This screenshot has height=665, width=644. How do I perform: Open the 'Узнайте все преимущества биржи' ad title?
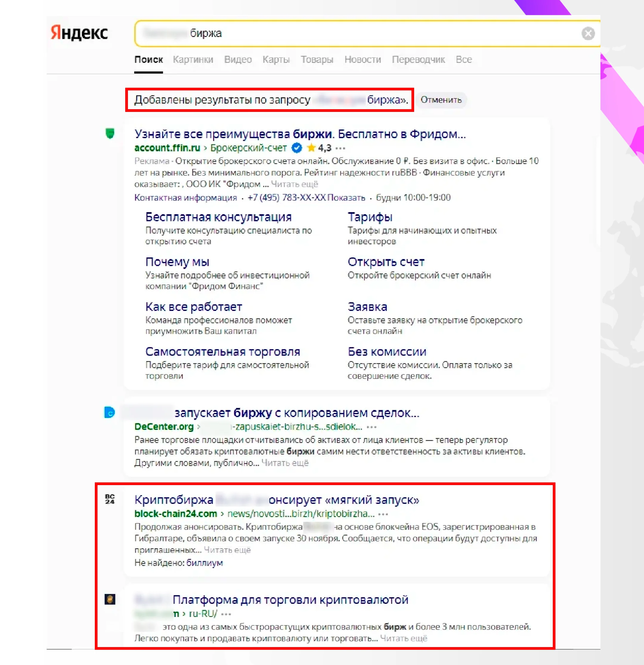300,134
